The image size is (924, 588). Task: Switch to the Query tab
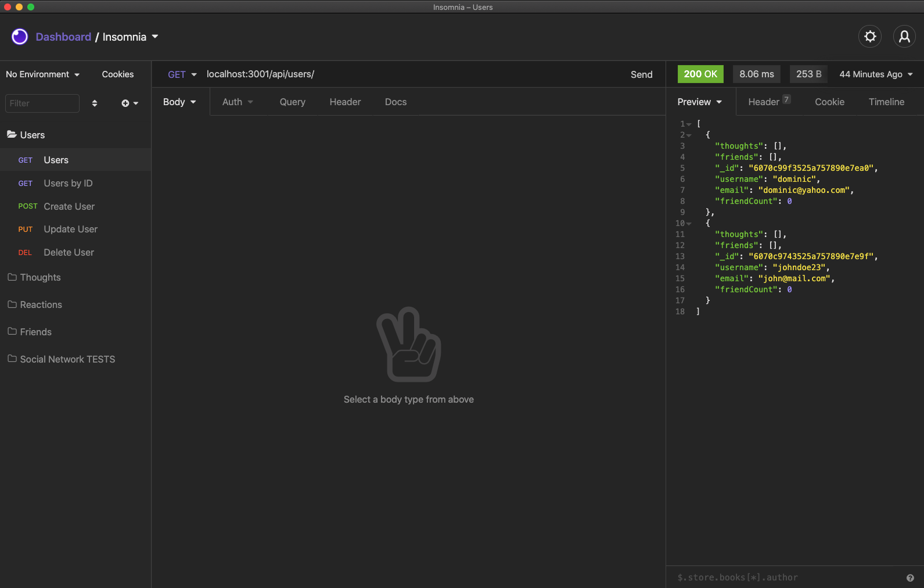coord(292,102)
